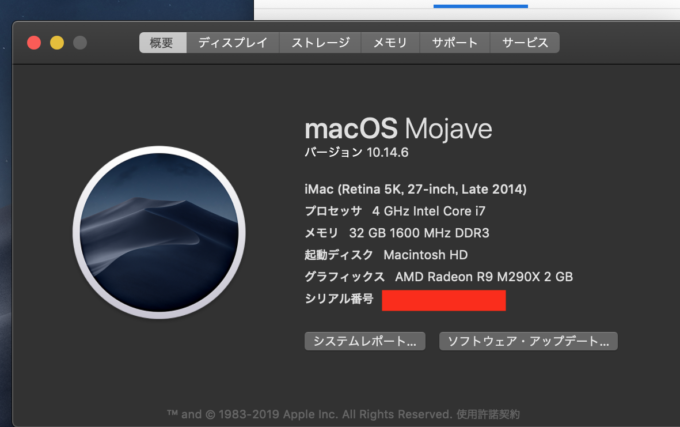Click the 32 GB 1600 MHz DDR3 value
Image resolution: width=680 pixels, height=427 pixels.
pos(419,233)
